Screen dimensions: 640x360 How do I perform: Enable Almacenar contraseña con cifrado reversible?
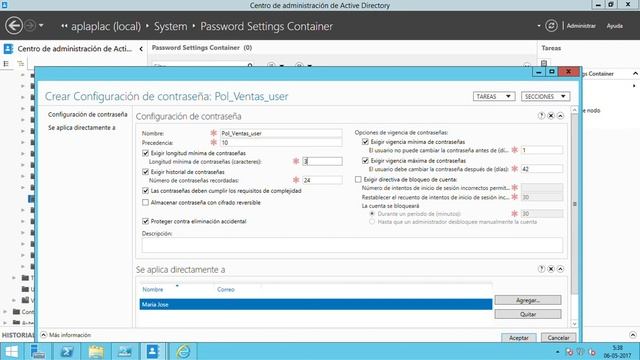pos(145,202)
